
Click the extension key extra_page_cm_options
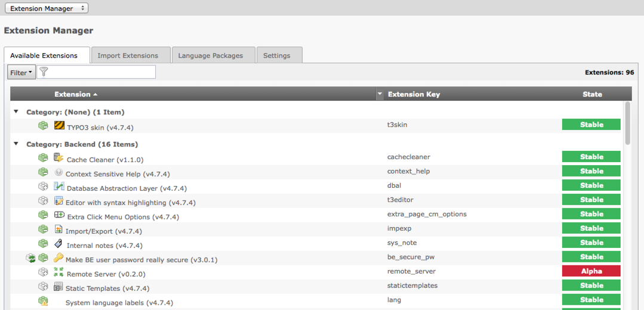pos(427,214)
